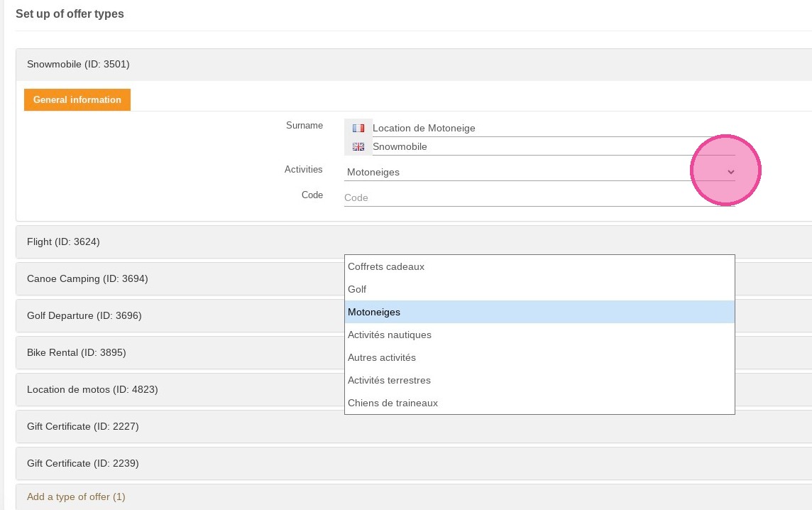Pick Activités nautiques option

[539, 335]
